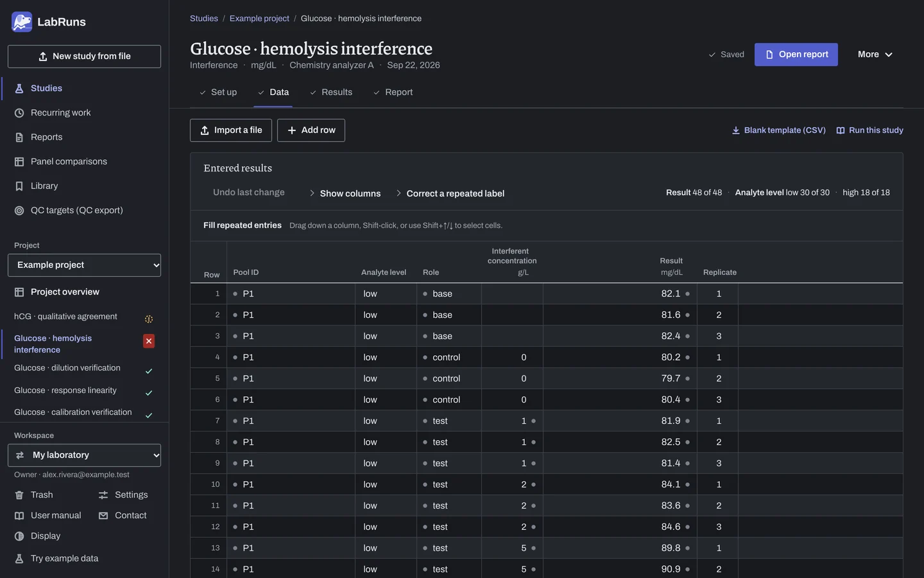Open the Run this study guide
Screen dimensions: 924x578
tap(870, 130)
